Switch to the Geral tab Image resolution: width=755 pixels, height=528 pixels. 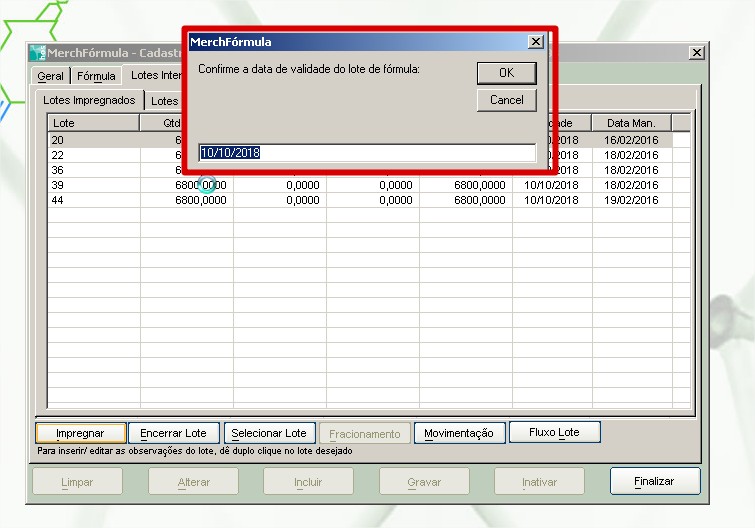coord(50,76)
